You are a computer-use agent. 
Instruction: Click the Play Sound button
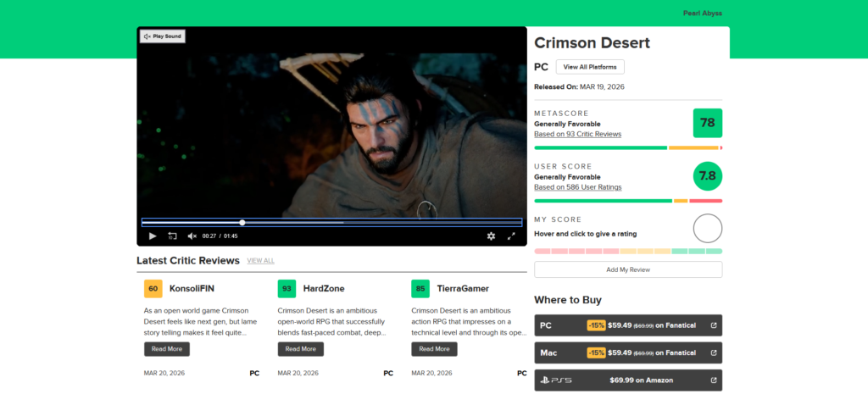(x=163, y=36)
